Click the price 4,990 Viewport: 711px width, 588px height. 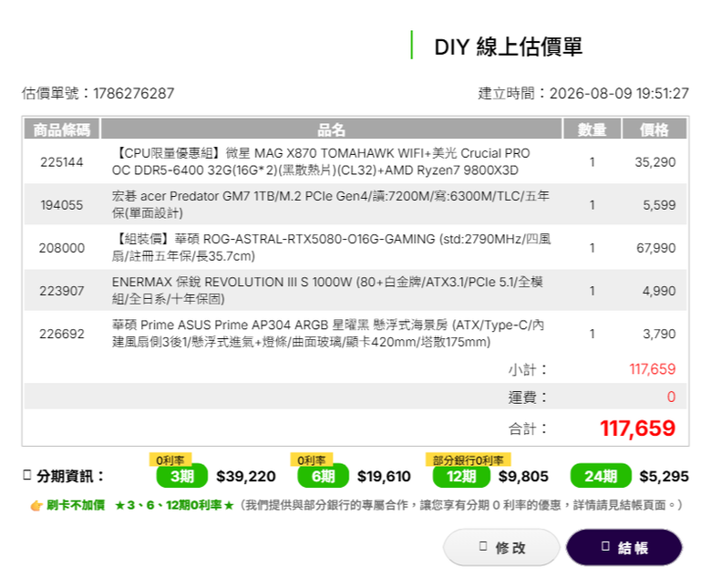click(659, 291)
